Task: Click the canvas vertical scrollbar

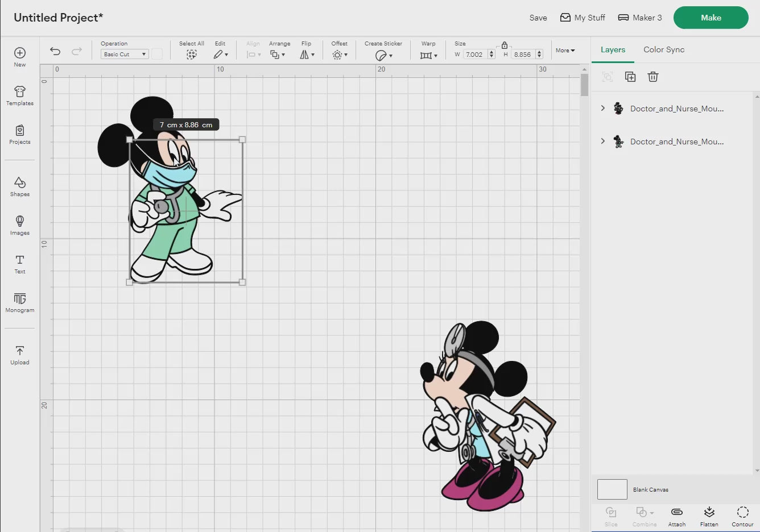Action: [584, 85]
